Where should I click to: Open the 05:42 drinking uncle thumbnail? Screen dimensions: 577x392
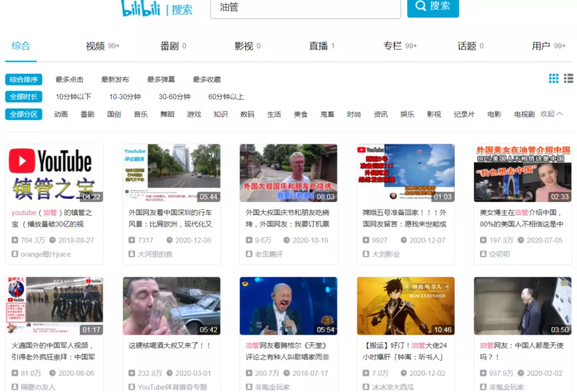171,306
